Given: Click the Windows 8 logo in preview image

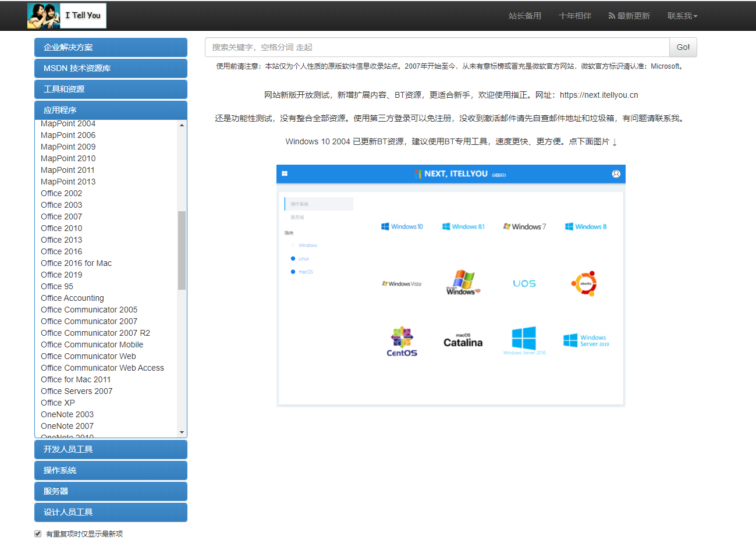Looking at the screenshot, I should point(585,226).
